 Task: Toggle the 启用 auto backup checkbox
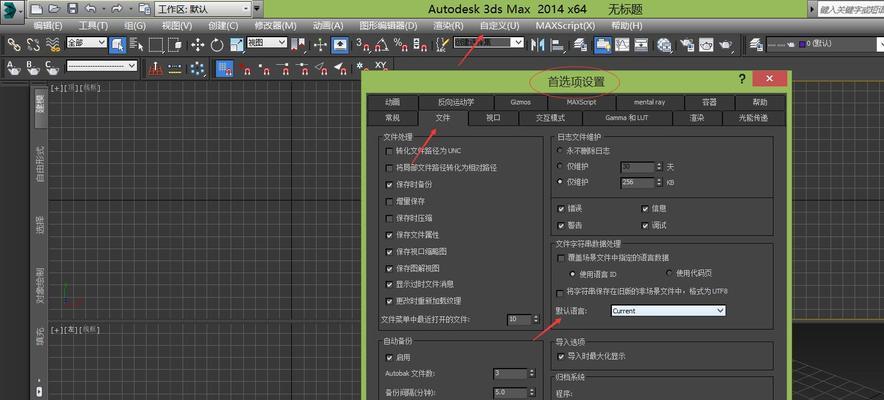click(x=389, y=357)
